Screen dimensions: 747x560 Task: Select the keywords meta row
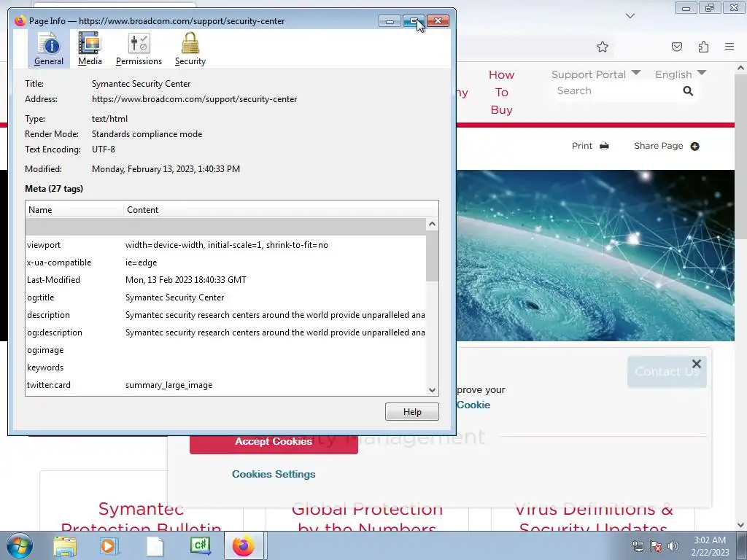pos(226,367)
